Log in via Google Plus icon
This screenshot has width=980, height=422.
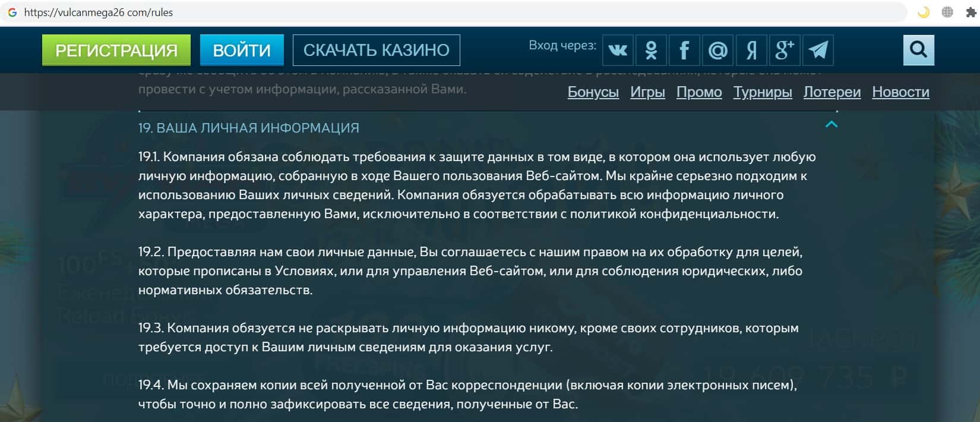click(x=784, y=50)
